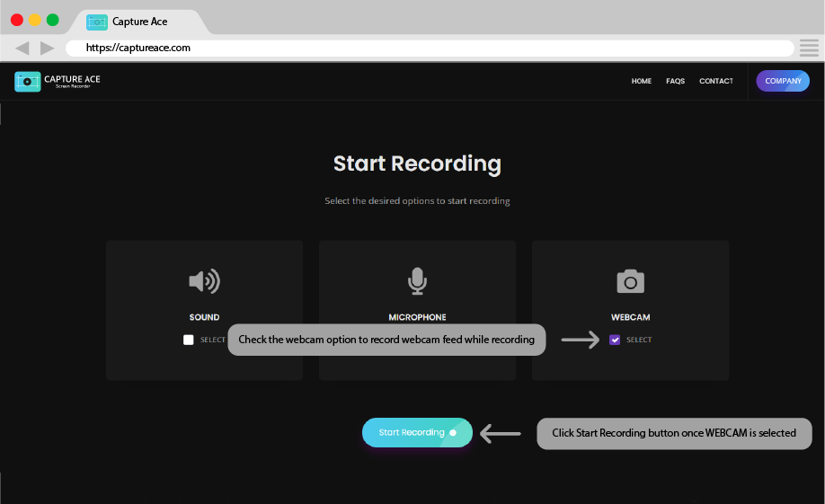The height and width of the screenshot is (504, 825).
Task: Click the MICROPHONE label
Action: [x=417, y=317]
